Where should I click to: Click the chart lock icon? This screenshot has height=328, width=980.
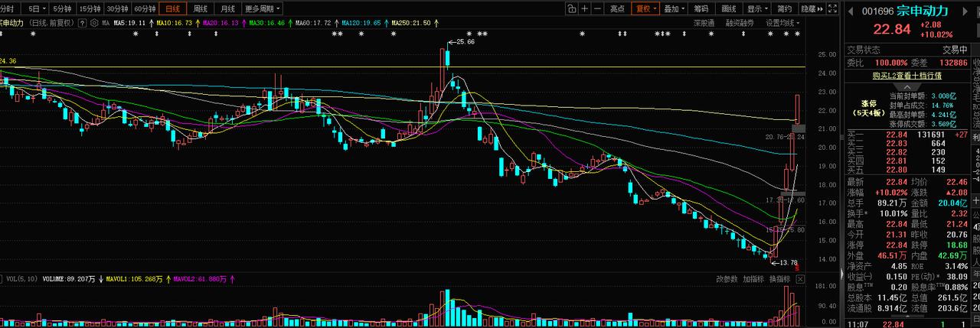571,9
